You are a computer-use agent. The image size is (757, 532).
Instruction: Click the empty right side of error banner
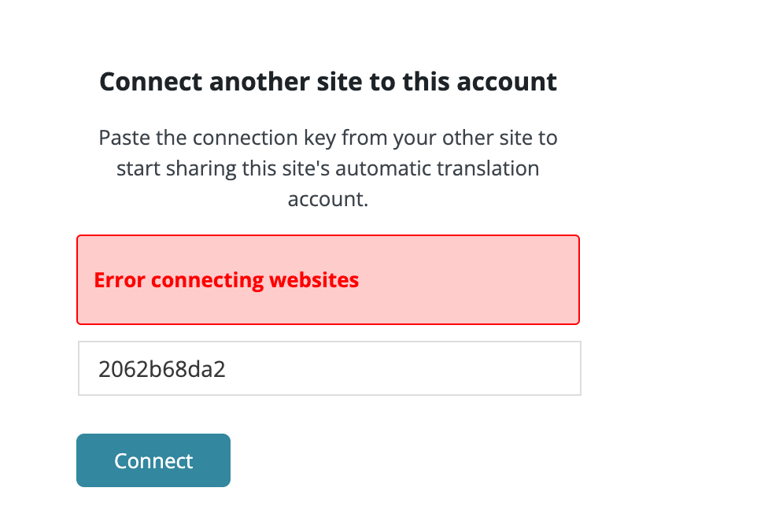(468, 279)
